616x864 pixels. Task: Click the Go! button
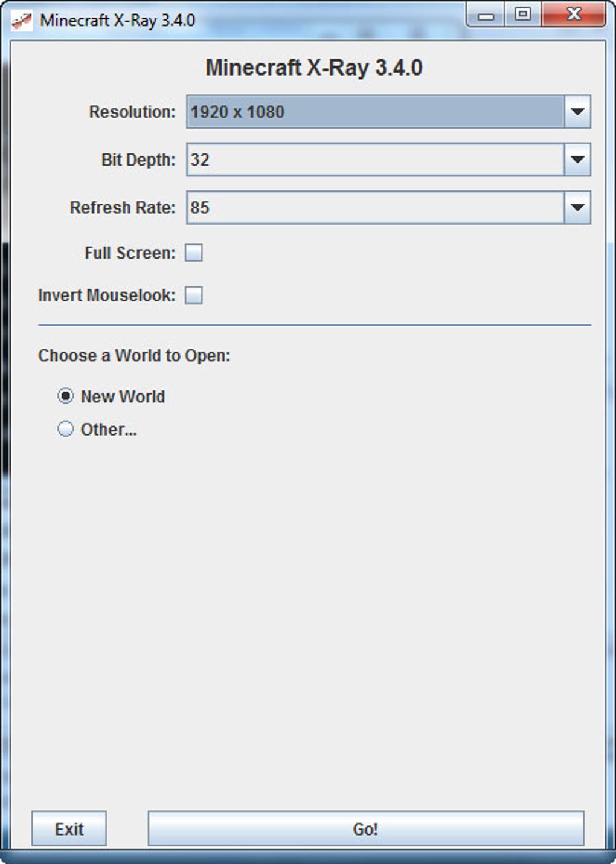[366, 829]
